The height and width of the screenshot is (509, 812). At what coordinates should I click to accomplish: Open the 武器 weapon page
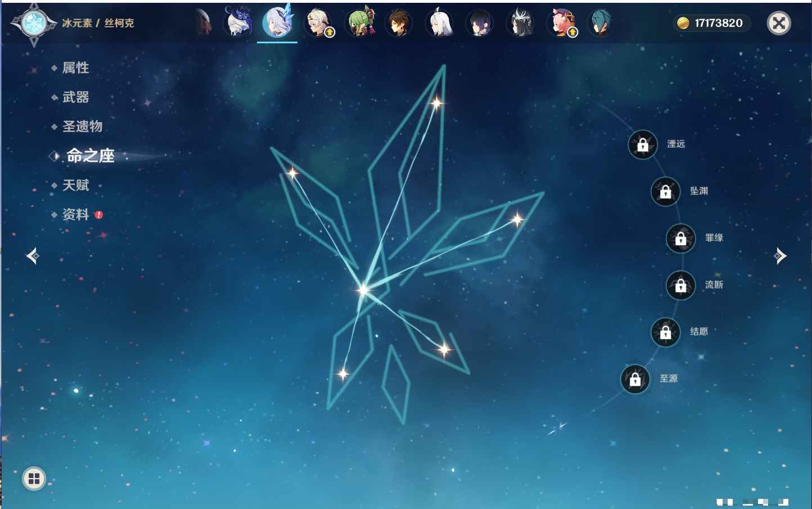[x=75, y=97]
